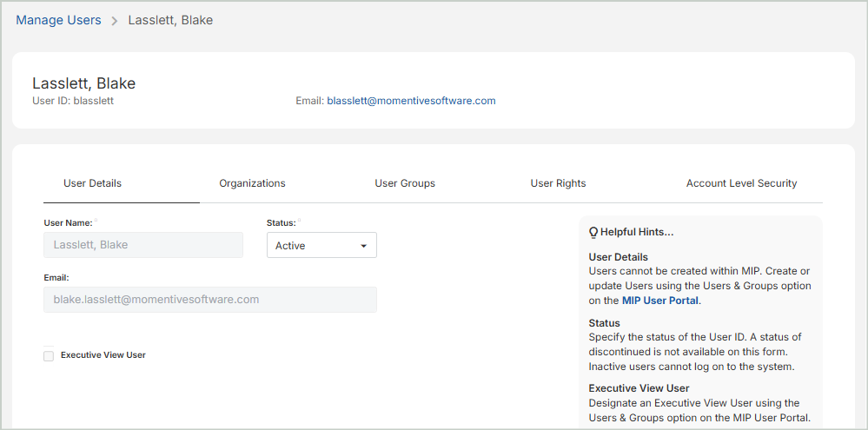This screenshot has width=868, height=430.
Task: Click the breadcrumb chevron separator icon
Action: tap(115, 21)
